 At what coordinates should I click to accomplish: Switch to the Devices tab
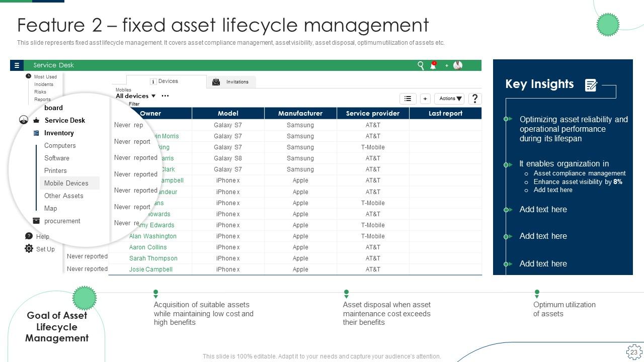pyautogui.click(x=167, y=80)
